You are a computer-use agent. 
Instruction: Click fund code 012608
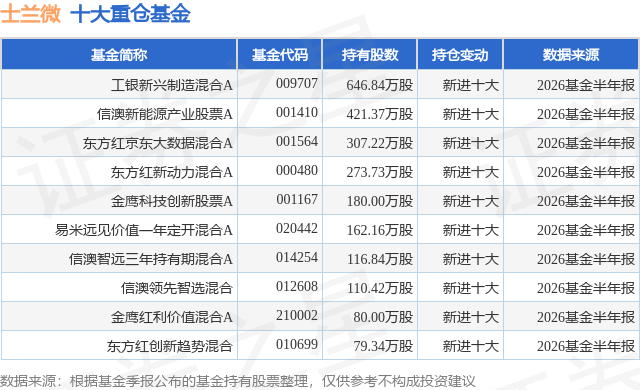click(297, 286)
